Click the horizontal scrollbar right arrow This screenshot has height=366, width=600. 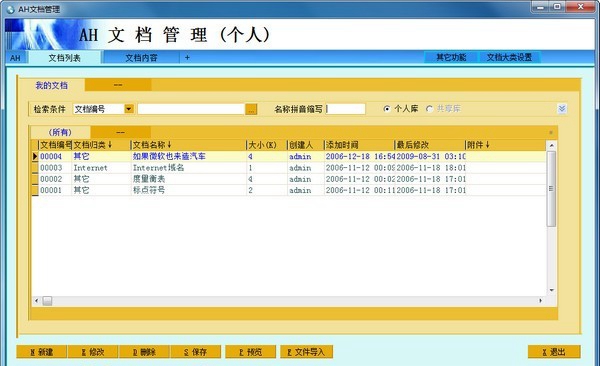click(x=540, y=301)
